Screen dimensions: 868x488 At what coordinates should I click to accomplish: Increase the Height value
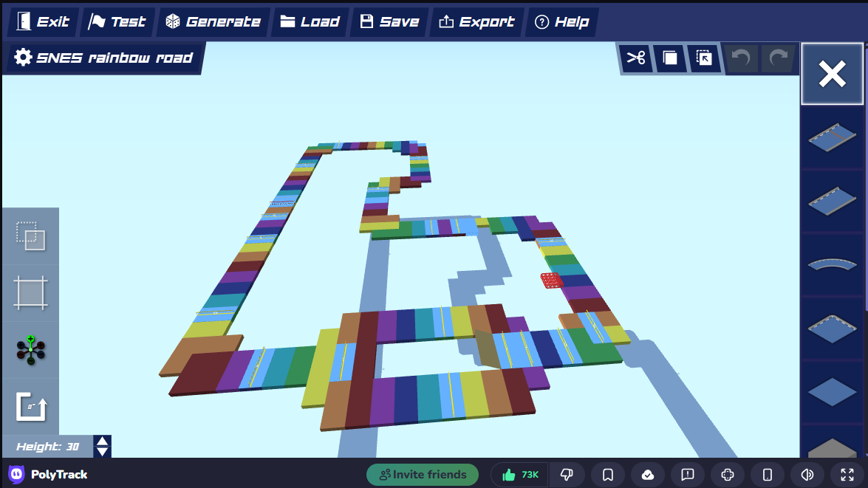coord(102,441)
